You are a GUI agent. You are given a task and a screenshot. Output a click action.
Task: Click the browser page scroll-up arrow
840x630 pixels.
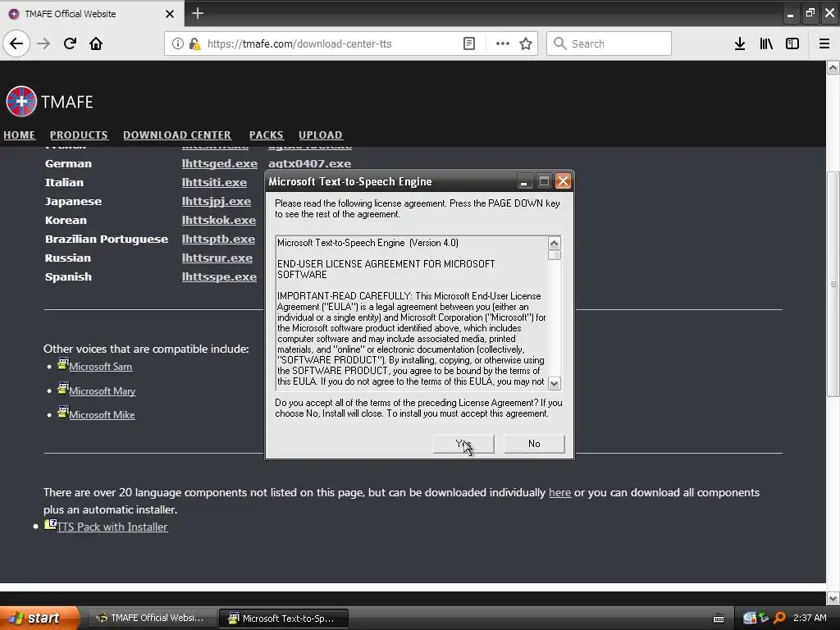pyautogui.click(x=833, y=67)
